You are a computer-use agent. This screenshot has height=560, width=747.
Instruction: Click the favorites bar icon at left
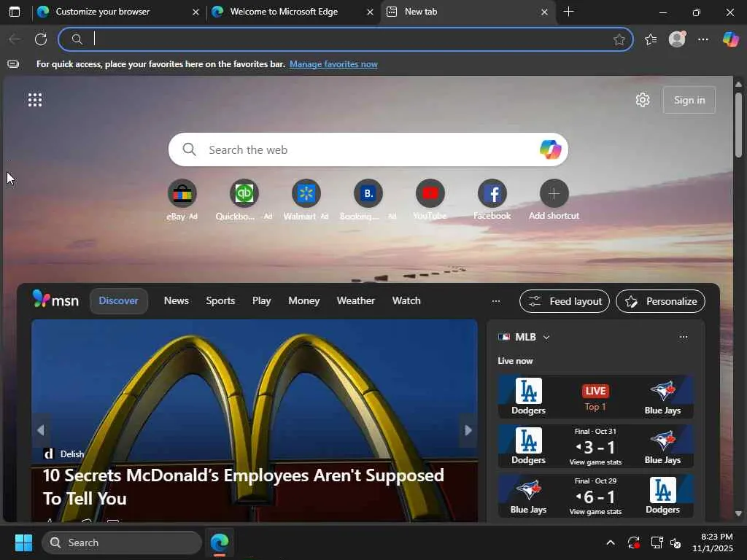pyautogui.click(x=13, y=64)
